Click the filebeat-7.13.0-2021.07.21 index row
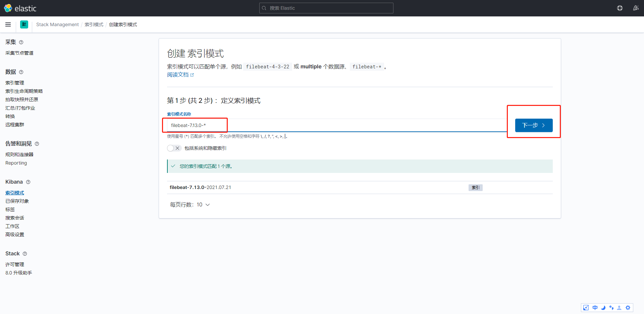The width and height of the screenshot is (644, 314). [360, 187]
